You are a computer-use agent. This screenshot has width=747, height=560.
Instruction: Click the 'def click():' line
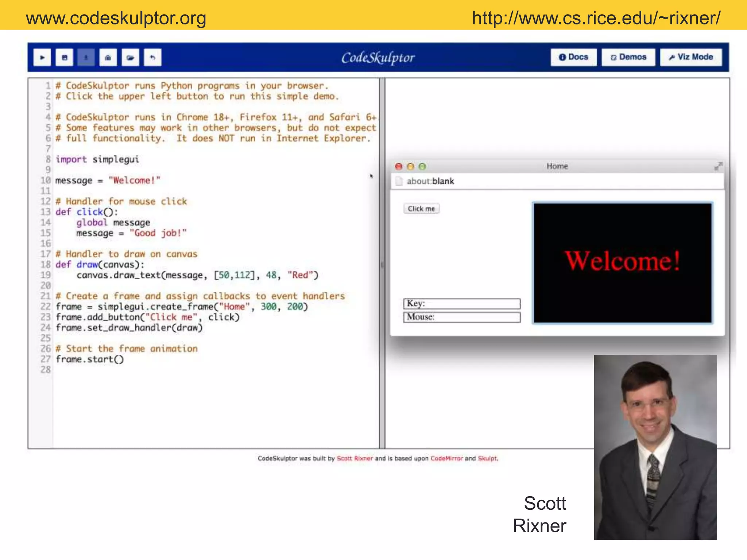point(87,212)
